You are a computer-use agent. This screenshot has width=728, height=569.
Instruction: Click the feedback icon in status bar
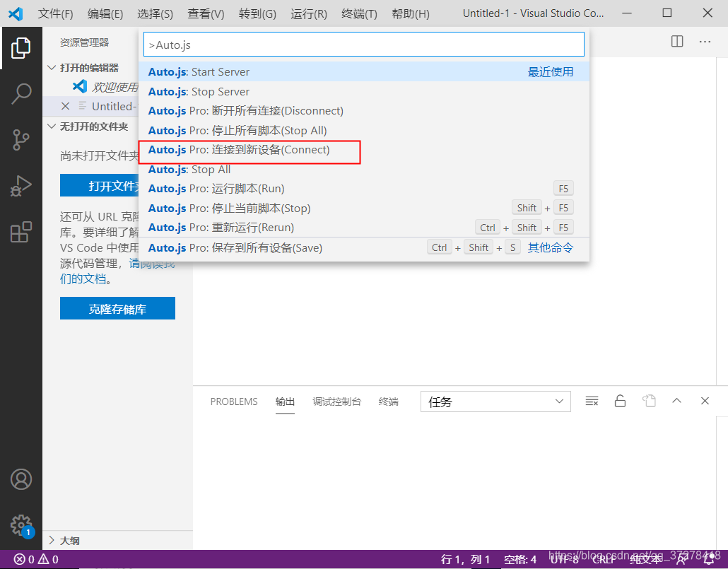(x=681, y=559)
